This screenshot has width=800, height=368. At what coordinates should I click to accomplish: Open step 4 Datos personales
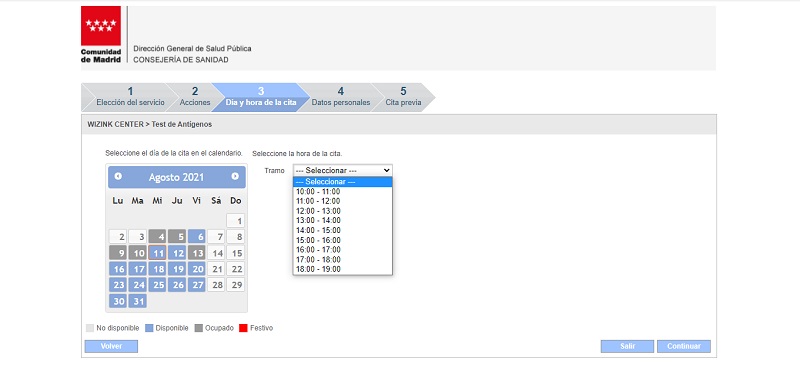point(341,97)
